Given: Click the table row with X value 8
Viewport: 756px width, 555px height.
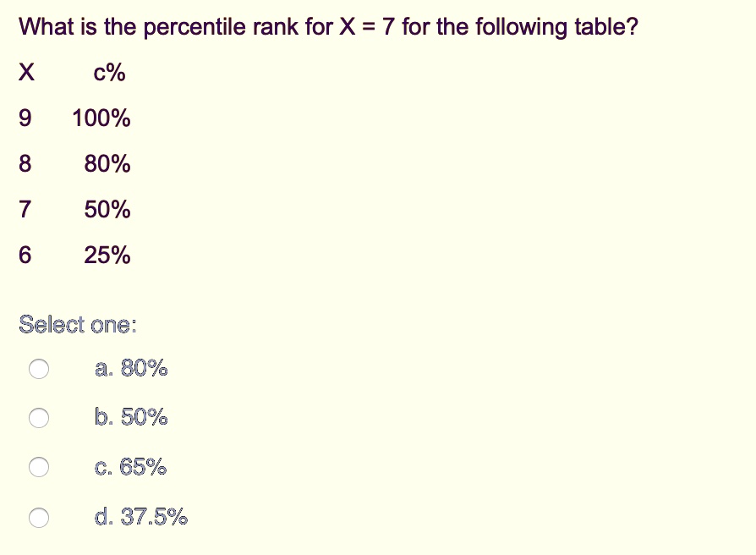Looking at the screenshot, I should coord(25,163).
